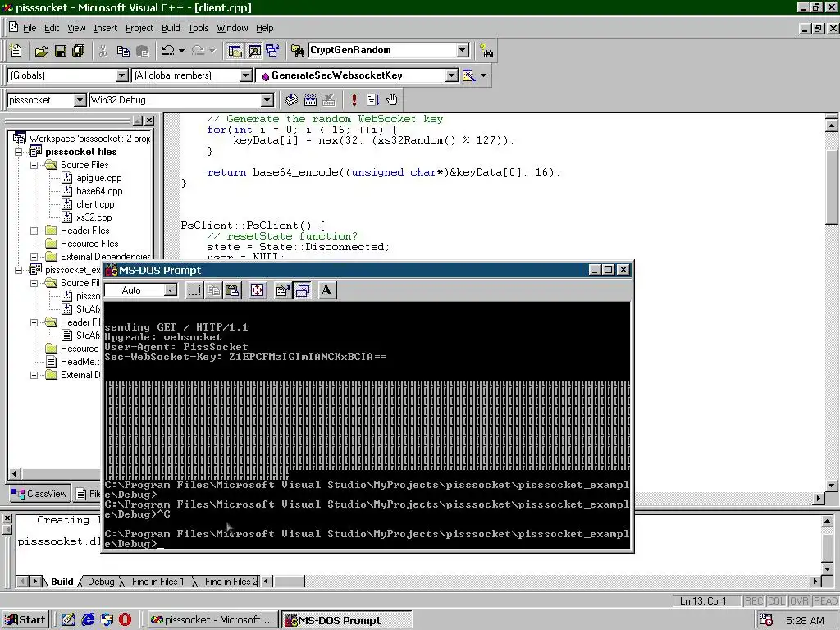Click the WizardBar actions wand icon
This screenshot has width=840, height=630.
coord(468,75)
